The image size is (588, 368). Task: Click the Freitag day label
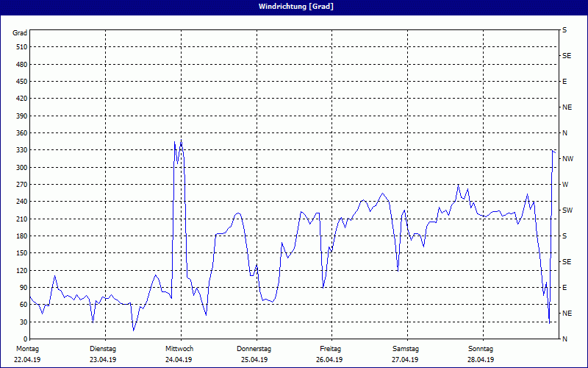coord(330,348)
